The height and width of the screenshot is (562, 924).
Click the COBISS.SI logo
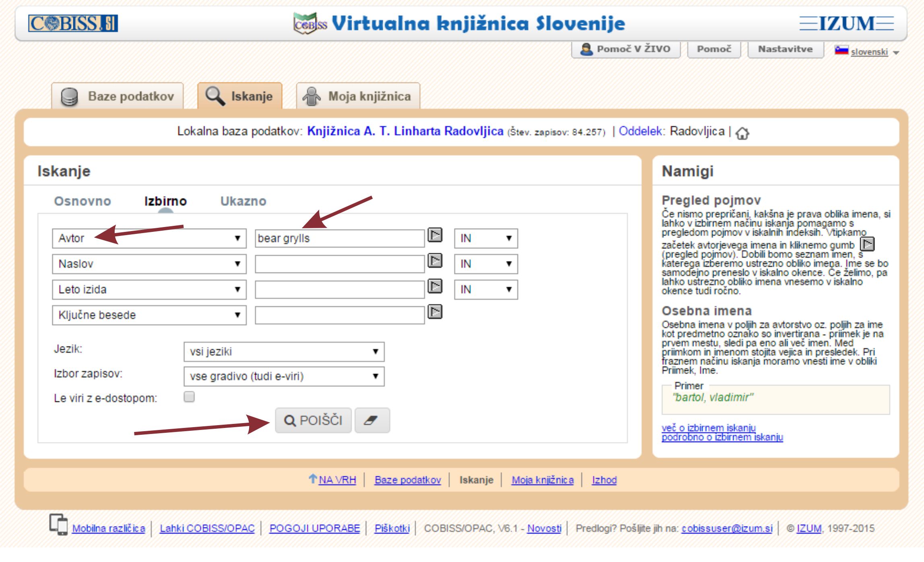coord(73,23)
